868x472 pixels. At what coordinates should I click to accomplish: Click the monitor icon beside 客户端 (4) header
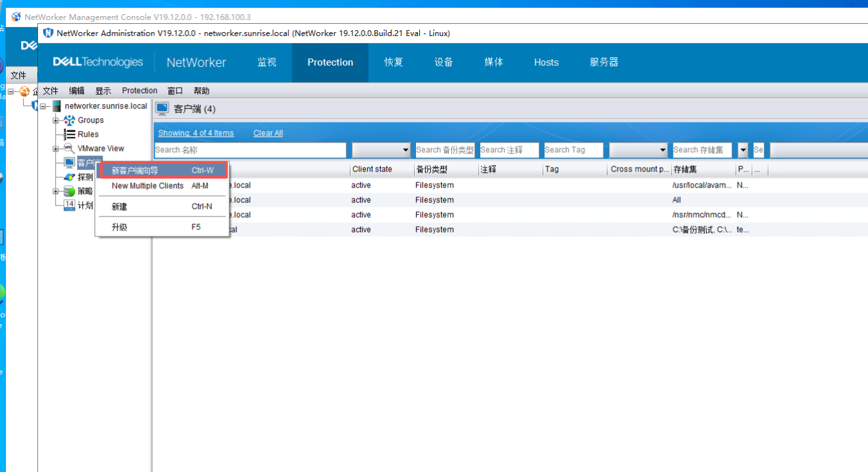[x=162, y=109]
